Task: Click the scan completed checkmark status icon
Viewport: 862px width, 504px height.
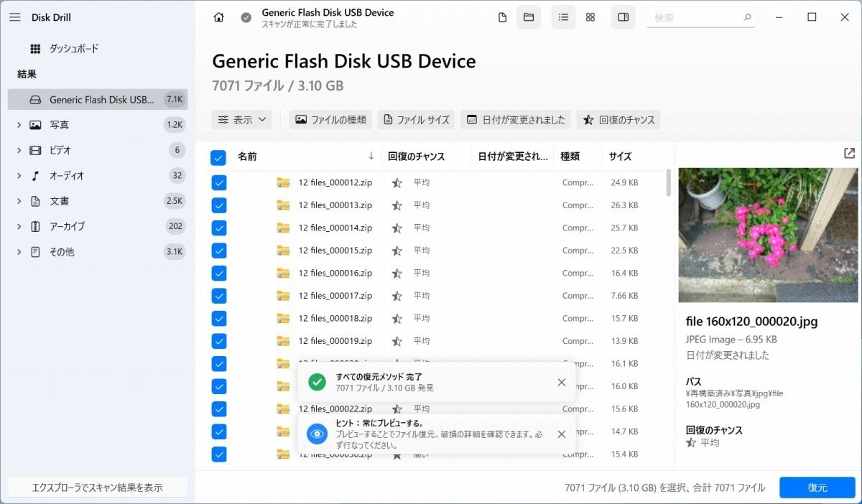Action: tap(246, 17)
